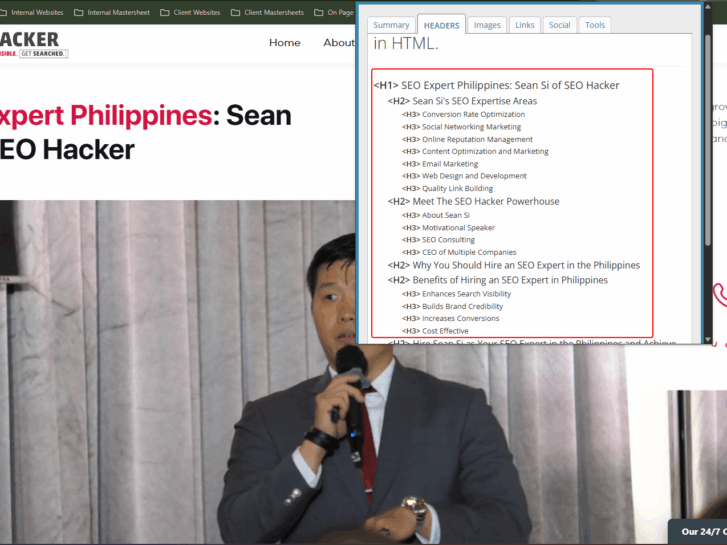The height and width of the screenshot is (545, 727).
Task: Select H3 Web Design and Development entry
Action: [464, 176]
